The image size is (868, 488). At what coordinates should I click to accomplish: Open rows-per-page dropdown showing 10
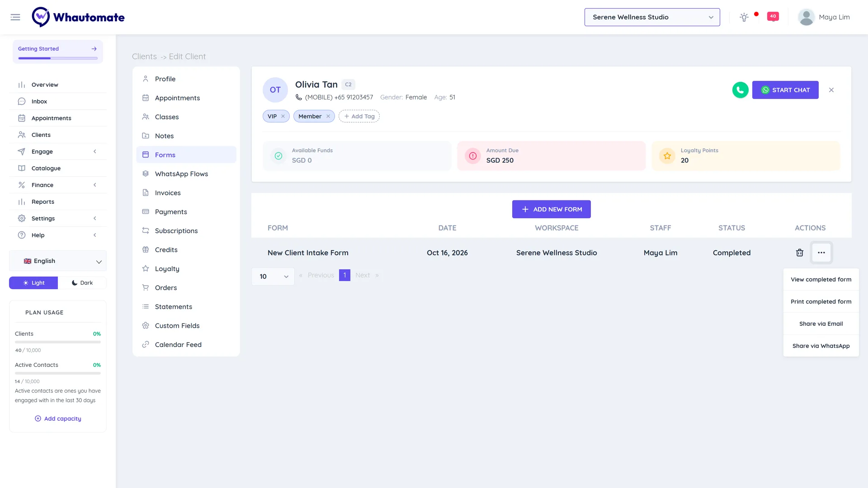[273, 276]
